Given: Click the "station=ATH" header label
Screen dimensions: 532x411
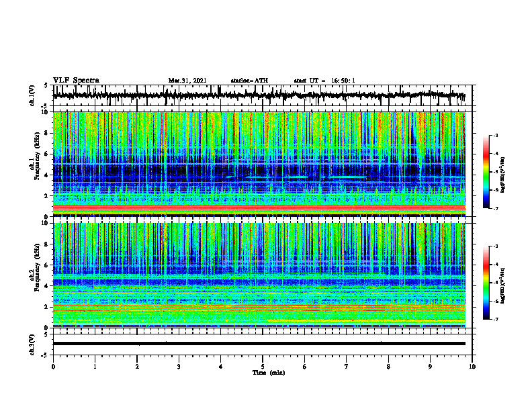Looking at the screenshot, I should pos(249,81).
